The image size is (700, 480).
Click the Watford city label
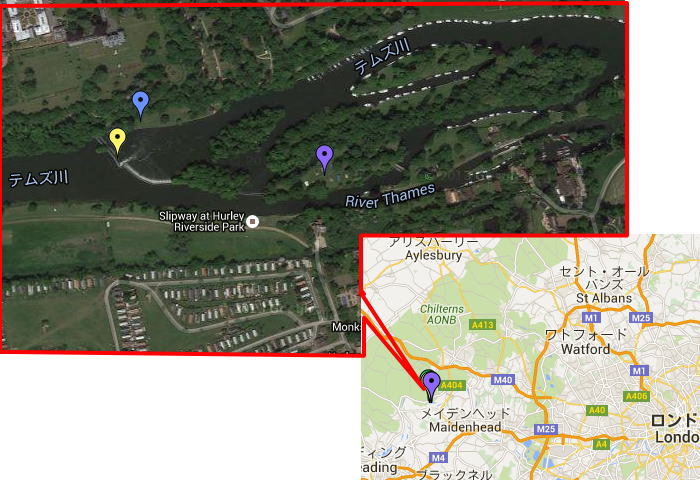pos(585,349)
